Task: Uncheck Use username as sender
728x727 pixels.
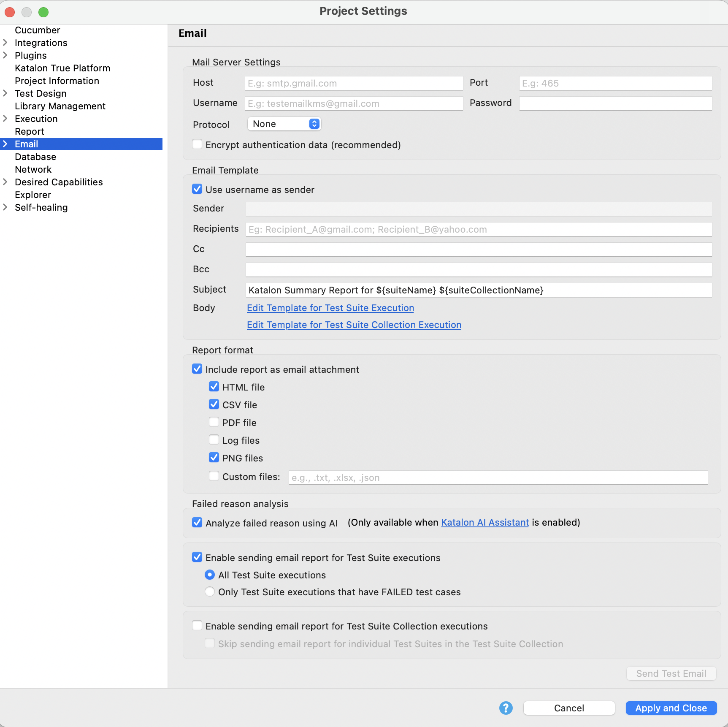Action: coord(197,189)
